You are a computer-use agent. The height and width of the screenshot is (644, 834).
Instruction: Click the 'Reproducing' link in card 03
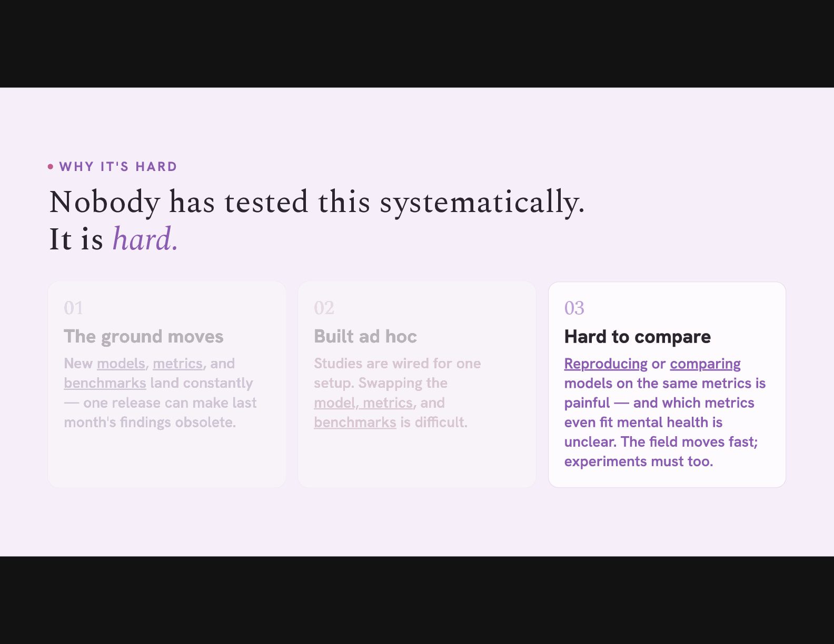pos(605,364)
